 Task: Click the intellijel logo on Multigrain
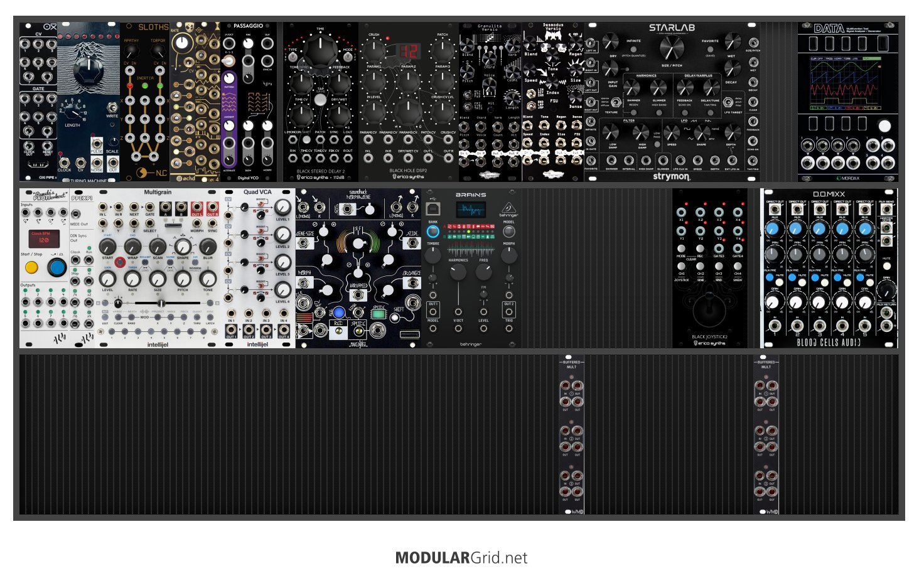pos(158,344)
